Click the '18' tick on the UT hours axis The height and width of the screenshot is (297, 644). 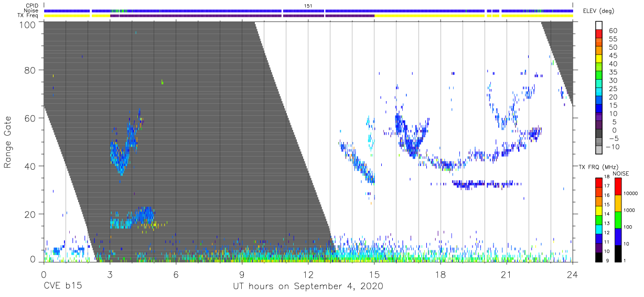click(x=440, y=273)
